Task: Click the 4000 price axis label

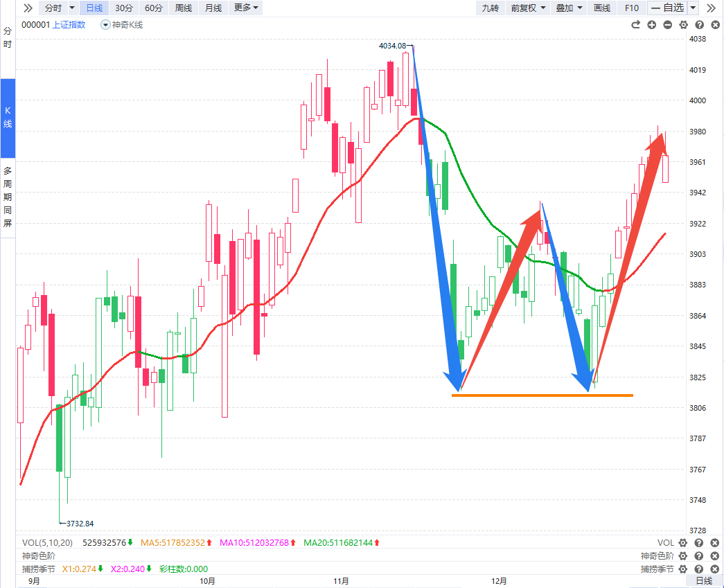Action: point(697,100)
